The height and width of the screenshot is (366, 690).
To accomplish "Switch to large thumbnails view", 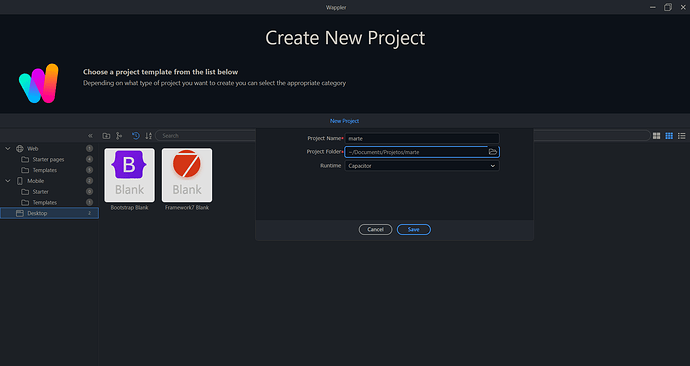I will tap(657, 136).
